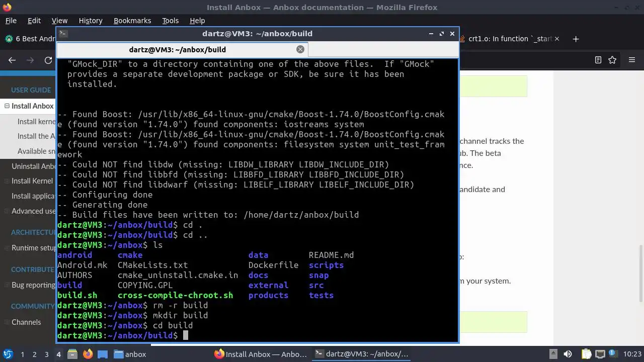Click CMakeLists.txt in terminal listing
644x362 pixels.
click(152, 265)
